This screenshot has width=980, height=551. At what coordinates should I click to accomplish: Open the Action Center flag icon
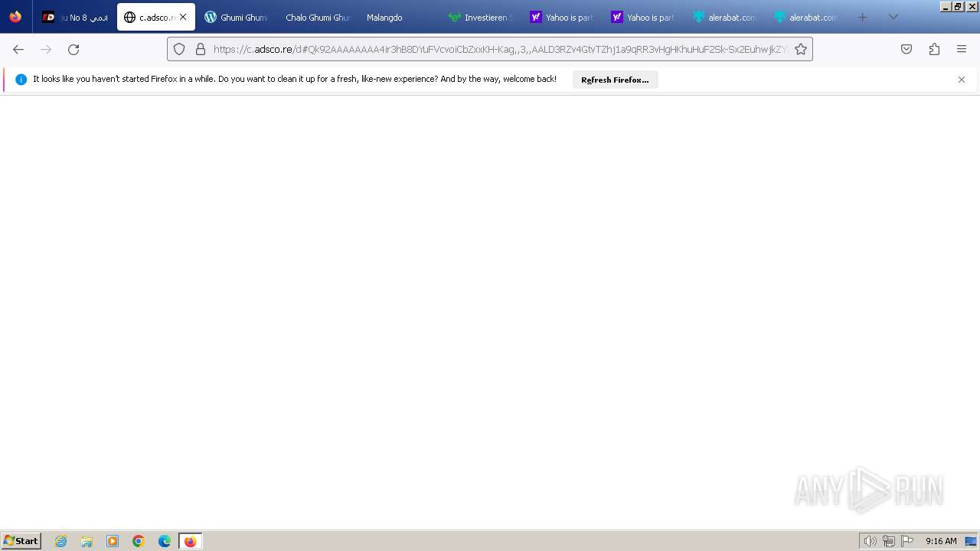coord(907,541)
